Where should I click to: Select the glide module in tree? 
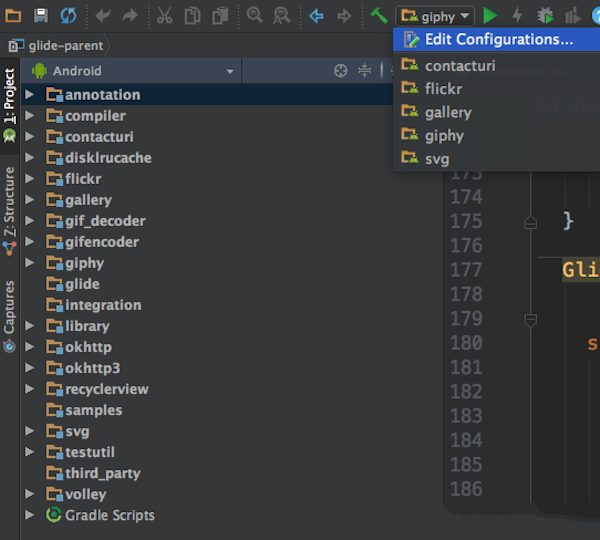(x=82, y=284)
